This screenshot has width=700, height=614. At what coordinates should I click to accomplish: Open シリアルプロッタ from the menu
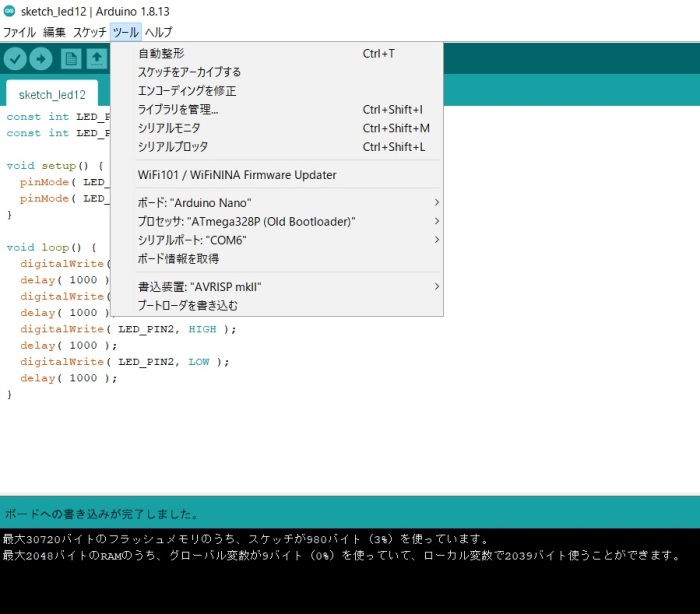(277, 147)
